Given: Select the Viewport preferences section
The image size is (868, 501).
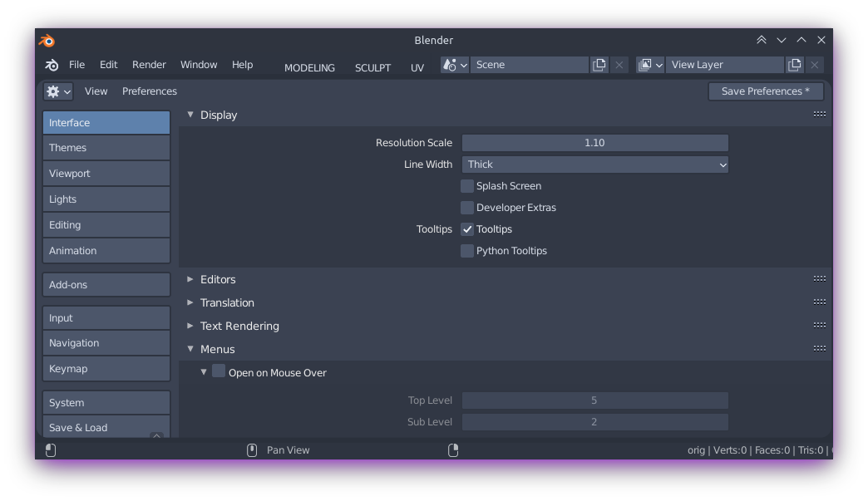Looking at the screenshot, I should [106, 174].
